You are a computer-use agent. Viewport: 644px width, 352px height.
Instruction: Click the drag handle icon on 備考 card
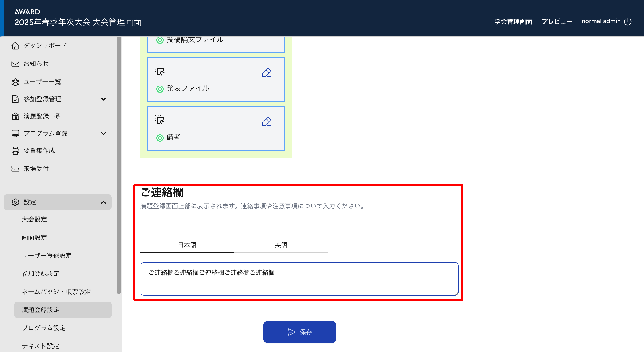(x=160, y=120)
